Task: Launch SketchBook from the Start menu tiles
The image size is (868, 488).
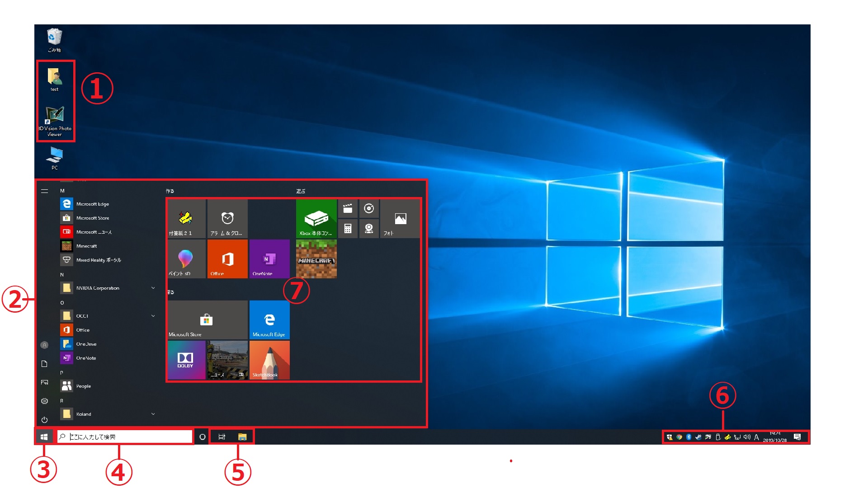Action: [269, 360]
